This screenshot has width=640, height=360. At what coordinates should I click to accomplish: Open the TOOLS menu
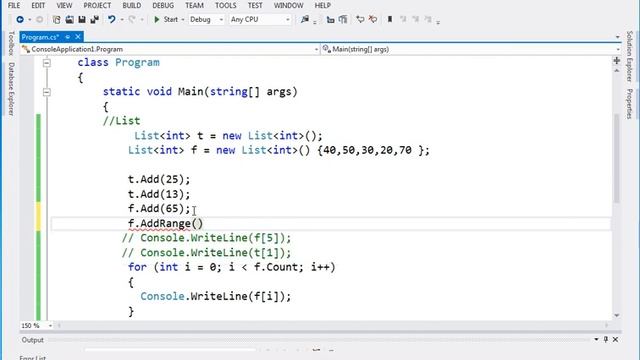point(226,5)
